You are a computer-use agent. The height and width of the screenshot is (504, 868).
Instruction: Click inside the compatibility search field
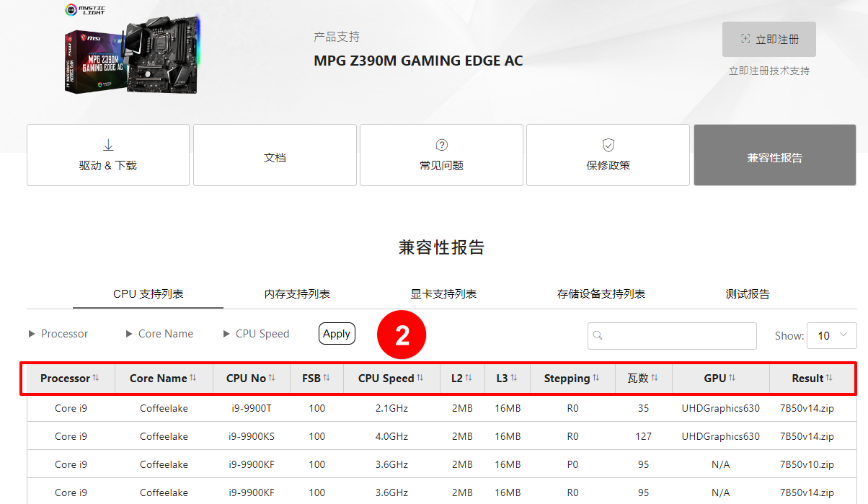pos(670,336)
